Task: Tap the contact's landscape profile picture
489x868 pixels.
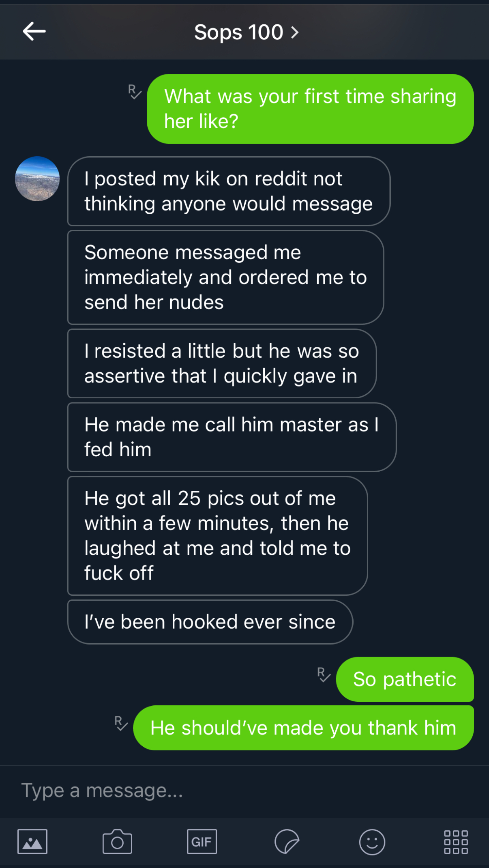Action: tap(37, 179)
